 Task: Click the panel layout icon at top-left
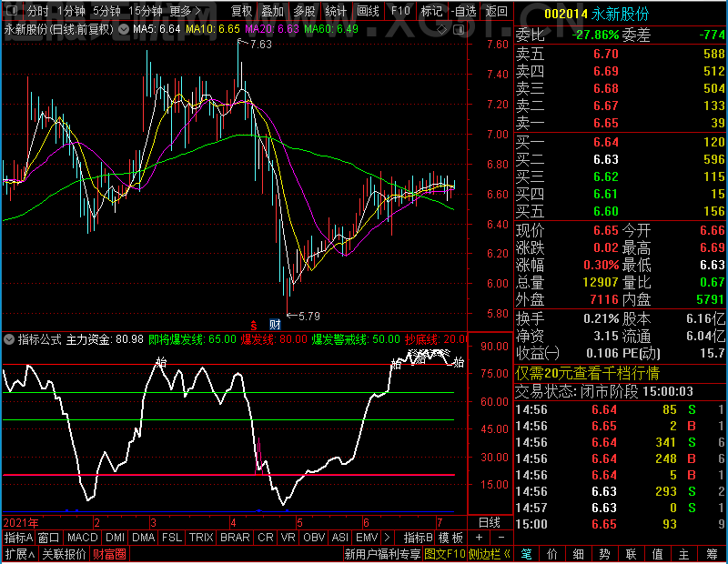pos(11,10)
